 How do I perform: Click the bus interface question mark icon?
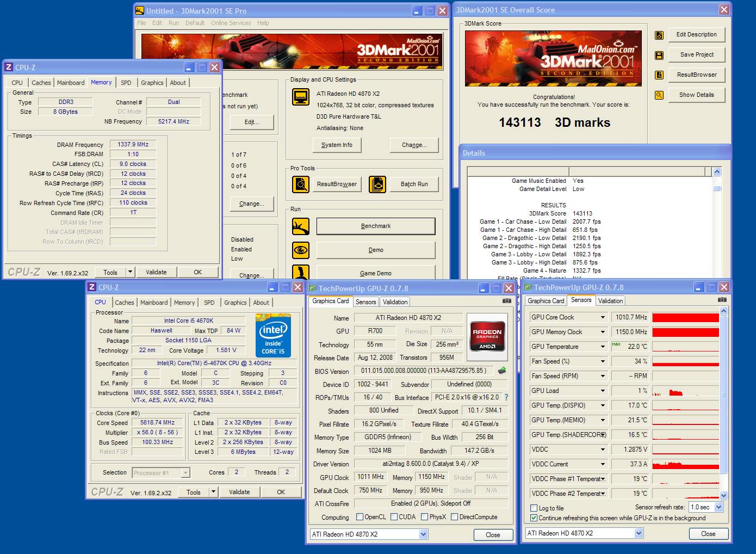point(506,397)
